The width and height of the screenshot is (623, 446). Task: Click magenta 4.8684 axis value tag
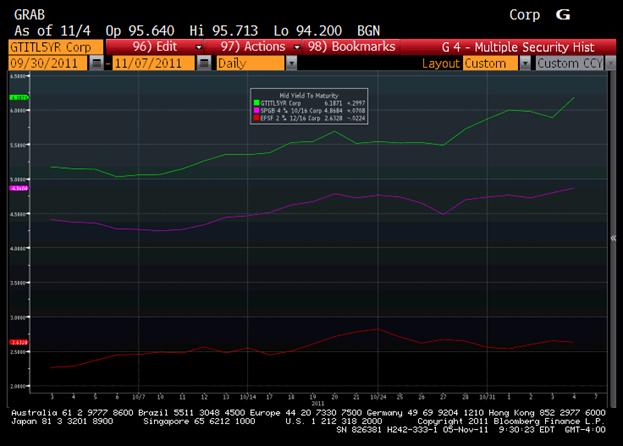click(19, 188)
